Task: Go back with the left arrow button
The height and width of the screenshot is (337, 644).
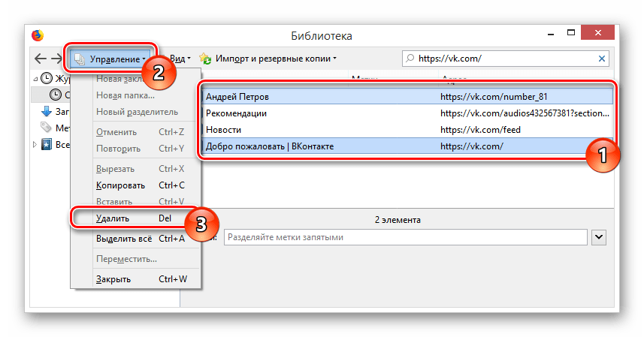Action: 41,59
